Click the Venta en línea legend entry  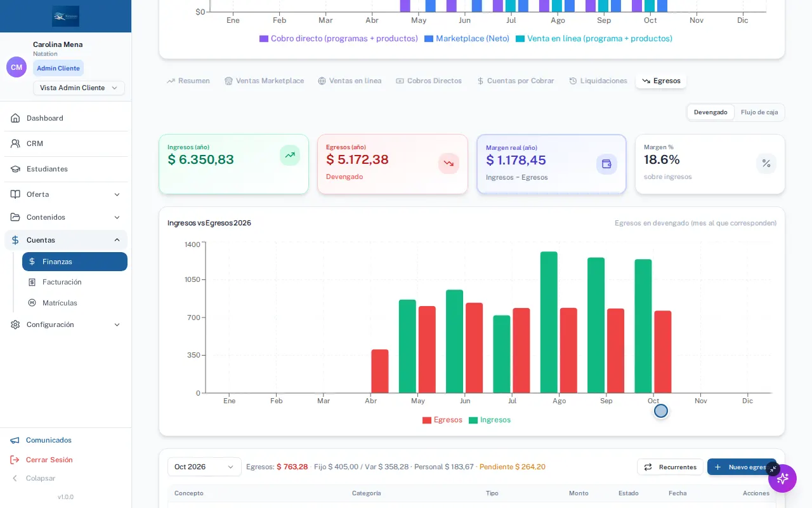(594, 39)
